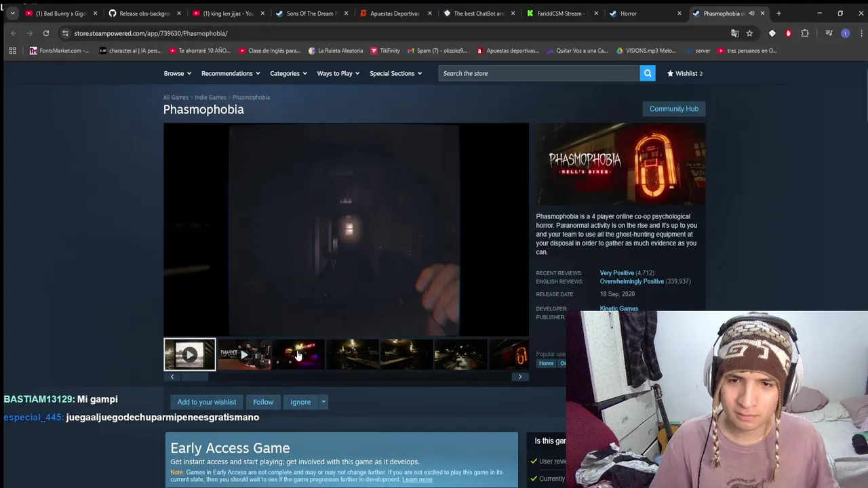The height and width of the screenshot is (488, 868).
Task: Open the TikFinity bookmark
Action: point(385,51)
